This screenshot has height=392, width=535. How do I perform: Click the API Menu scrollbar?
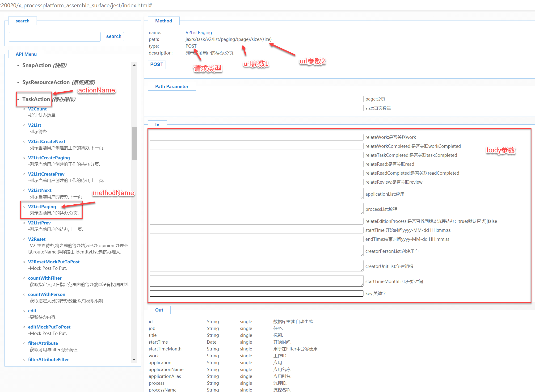point(134,142)
